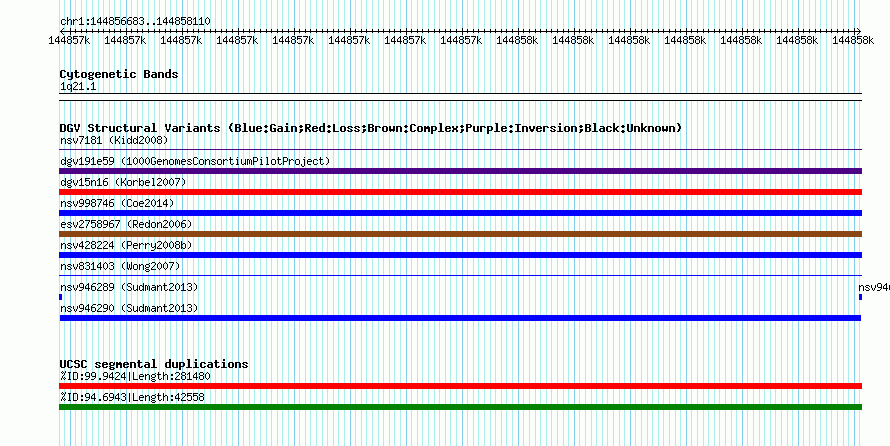
Task: Click the nsv946290 (Sudmant2013) label
Action: [x=129, y=308]
